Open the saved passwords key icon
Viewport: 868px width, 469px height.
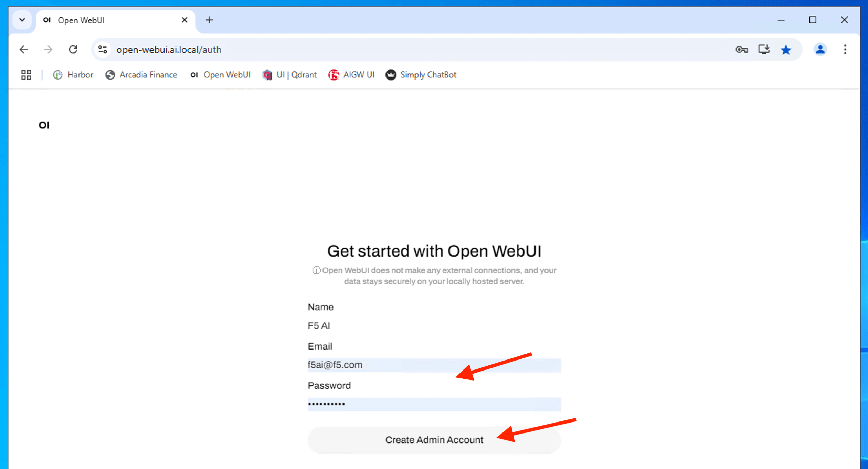click(741, 50)
